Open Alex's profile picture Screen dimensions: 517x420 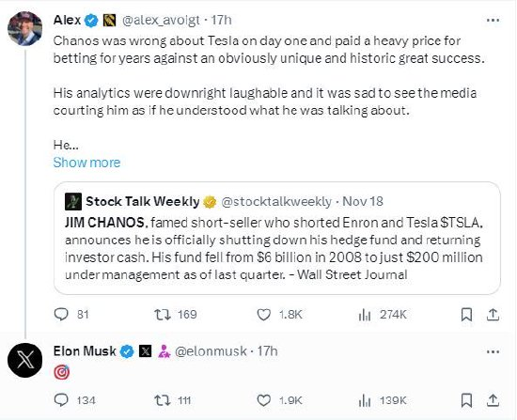[25, 28]
